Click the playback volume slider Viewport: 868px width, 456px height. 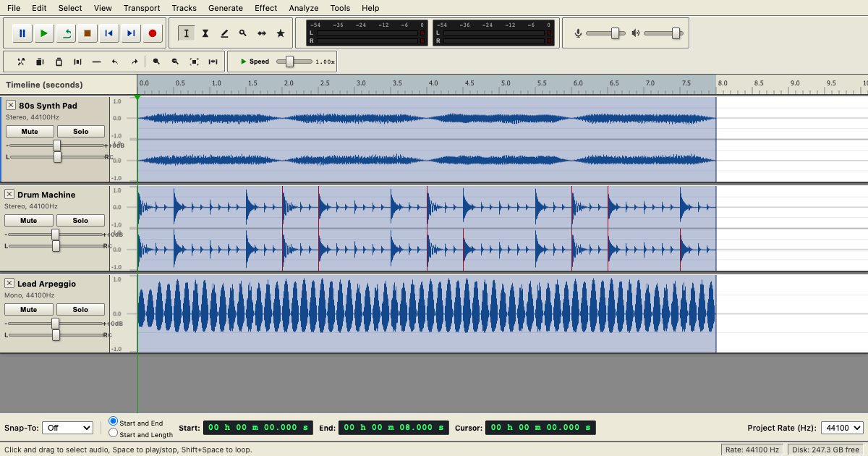pos(663,33)
